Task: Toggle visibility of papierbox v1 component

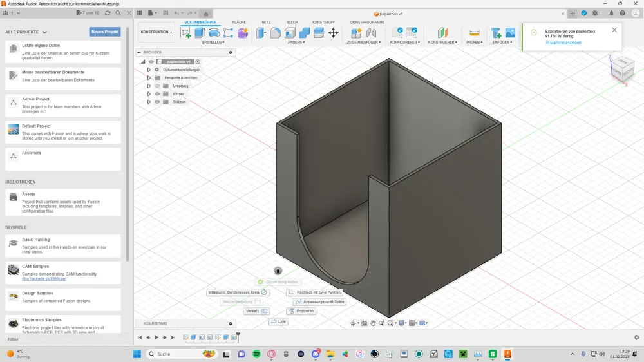Action: [151, 62]
